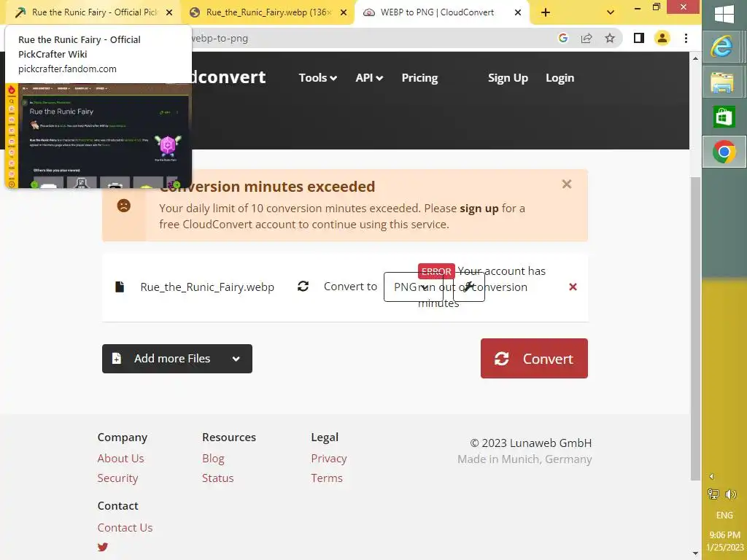Open Privacy footer link
The image size is (747, 560).
(329, 458)
